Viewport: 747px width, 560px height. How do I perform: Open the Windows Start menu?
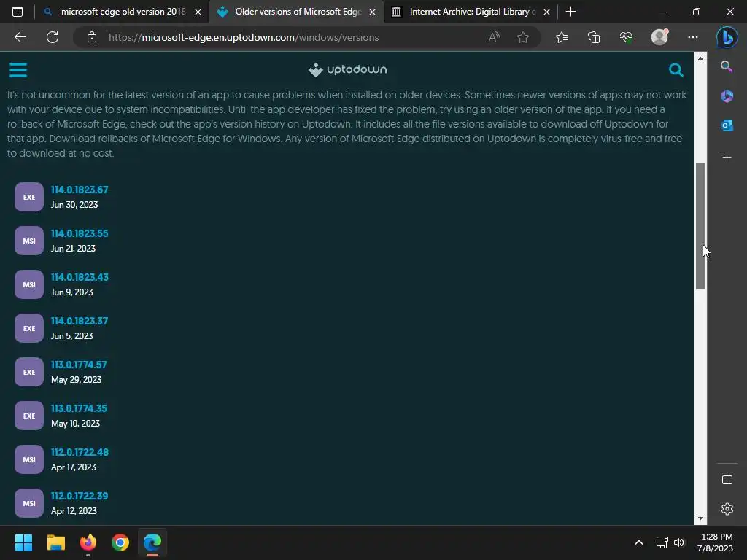[x=23, y=542]
